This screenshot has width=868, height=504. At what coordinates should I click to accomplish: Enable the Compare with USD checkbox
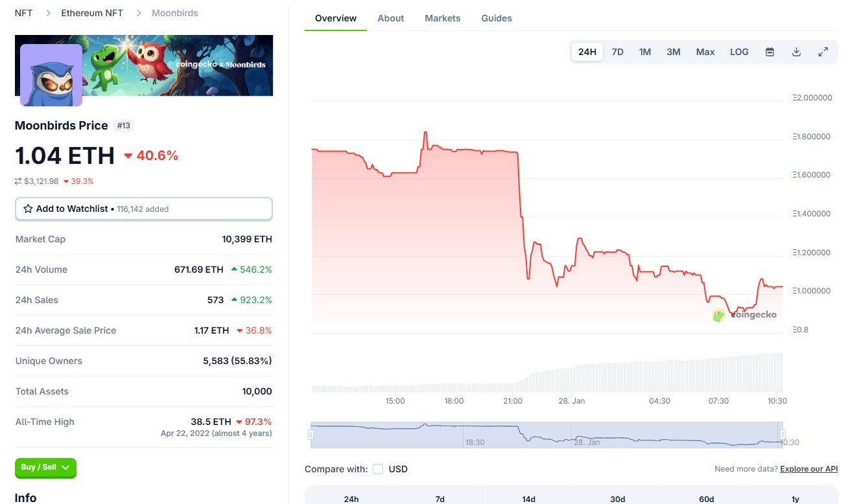(x=378, y=468)
